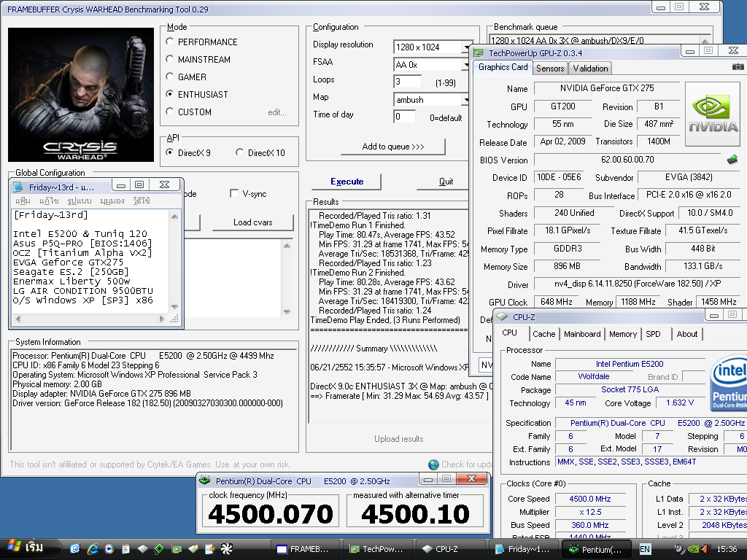Click the volume speaker tray icon
747x560 pixels.
click(705, 549)
